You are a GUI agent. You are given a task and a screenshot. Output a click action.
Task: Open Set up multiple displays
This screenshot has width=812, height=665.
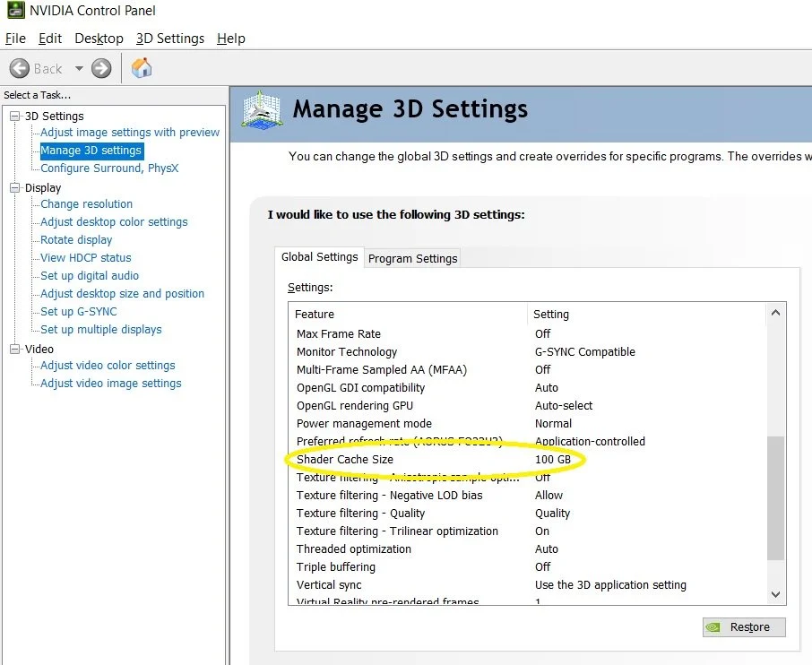(x=101, y=330)
